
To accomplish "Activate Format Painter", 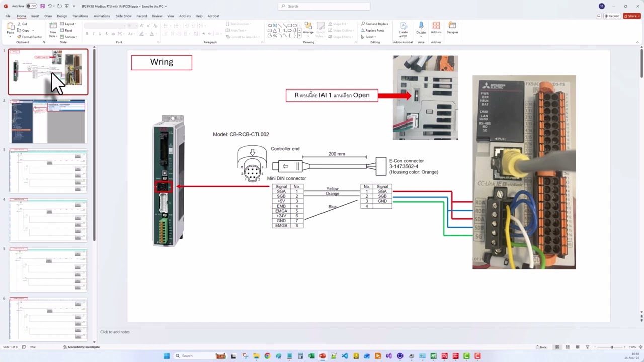I will (30, 37).
